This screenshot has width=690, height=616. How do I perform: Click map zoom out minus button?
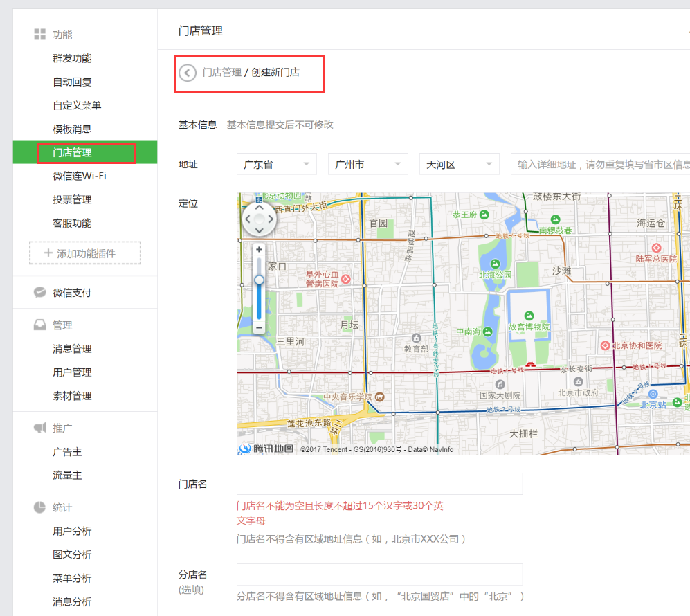259,327
